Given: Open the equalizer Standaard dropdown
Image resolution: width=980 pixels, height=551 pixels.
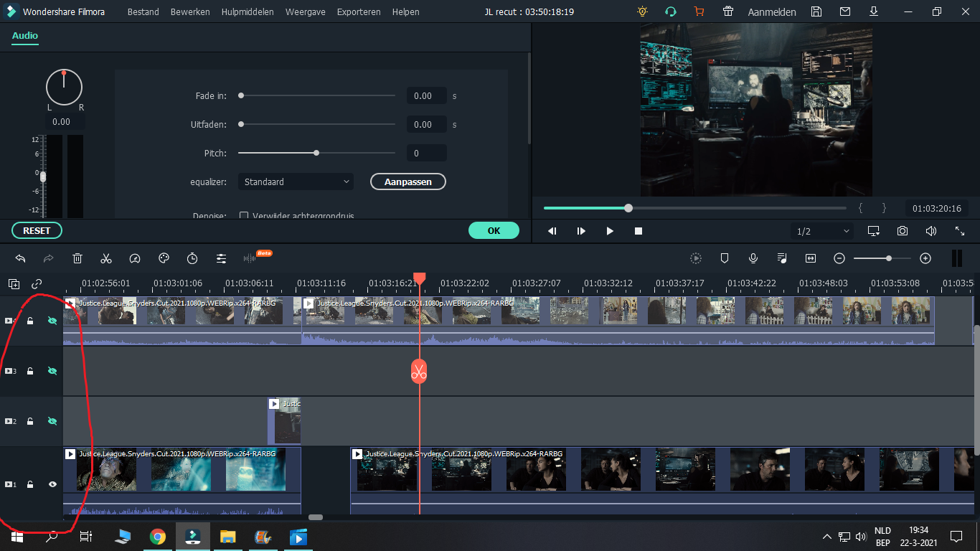Looking at the screenshot, I should click(296, 182).
